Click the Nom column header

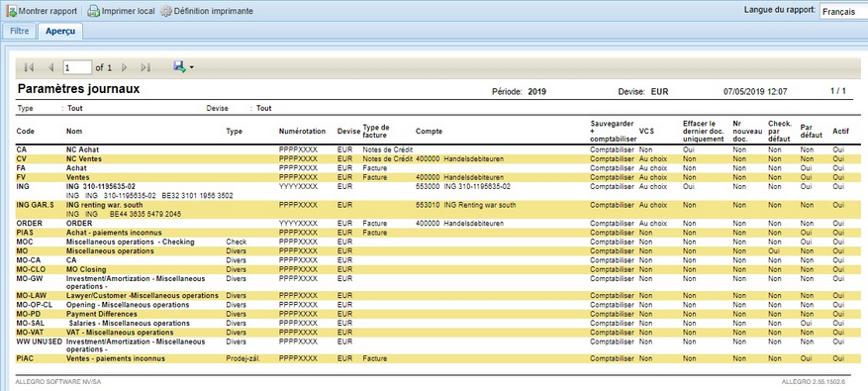coord(74,132)
